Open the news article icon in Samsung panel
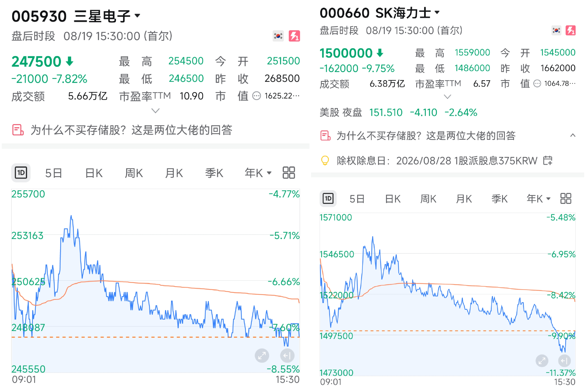 pos(18,130)
